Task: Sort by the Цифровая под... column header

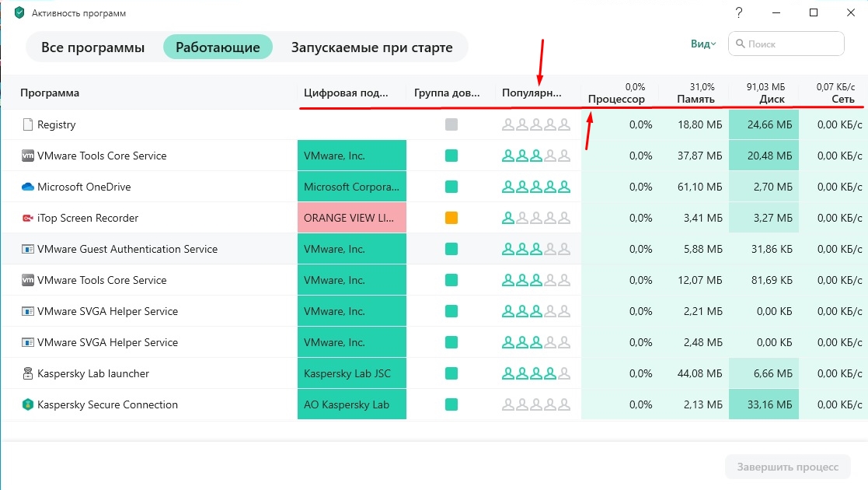Action: 346,93
